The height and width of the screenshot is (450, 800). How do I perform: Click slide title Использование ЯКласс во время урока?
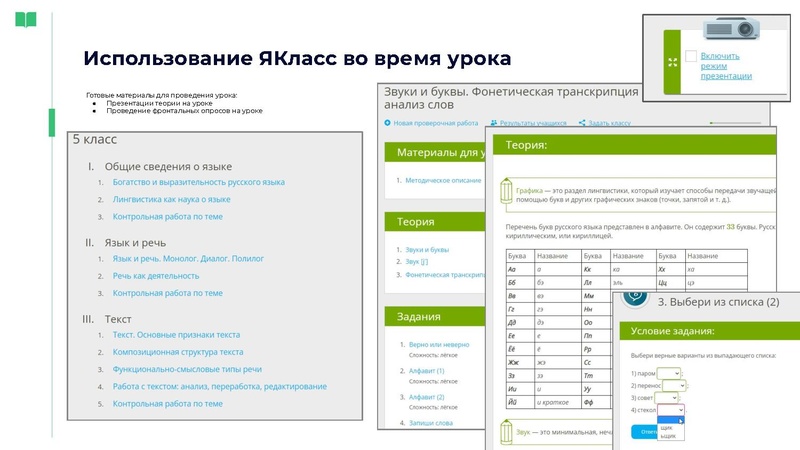[x=297, y=59]
